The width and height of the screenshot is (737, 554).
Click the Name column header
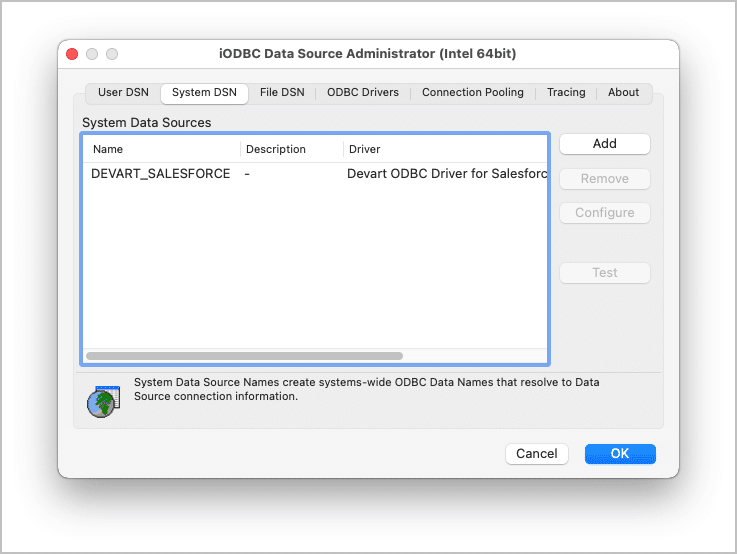pos(162,149)
